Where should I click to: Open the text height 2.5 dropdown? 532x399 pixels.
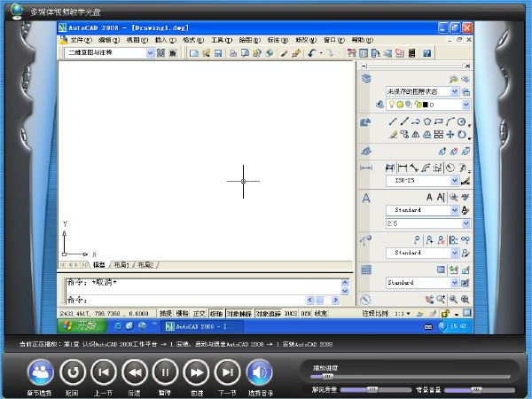465,223
